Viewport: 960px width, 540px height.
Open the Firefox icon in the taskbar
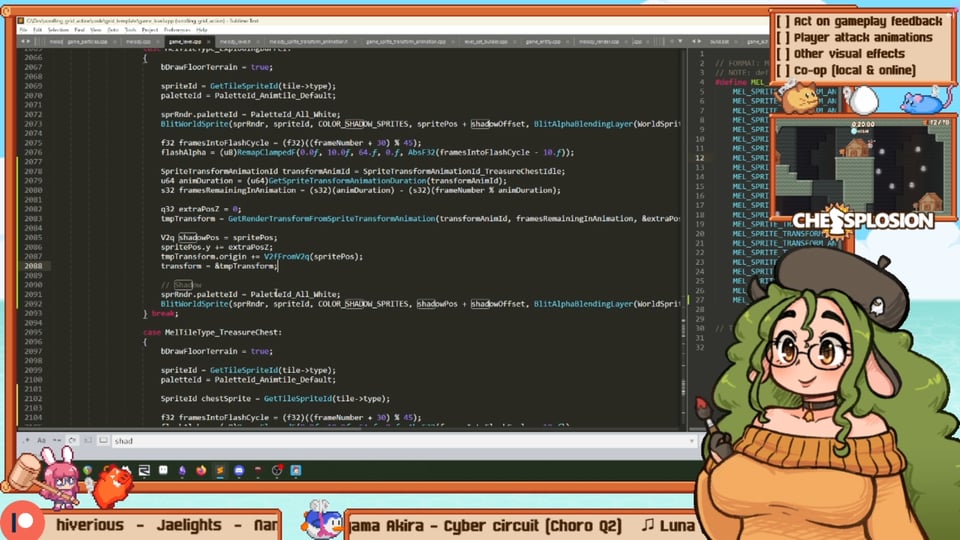tap(201, 470)
